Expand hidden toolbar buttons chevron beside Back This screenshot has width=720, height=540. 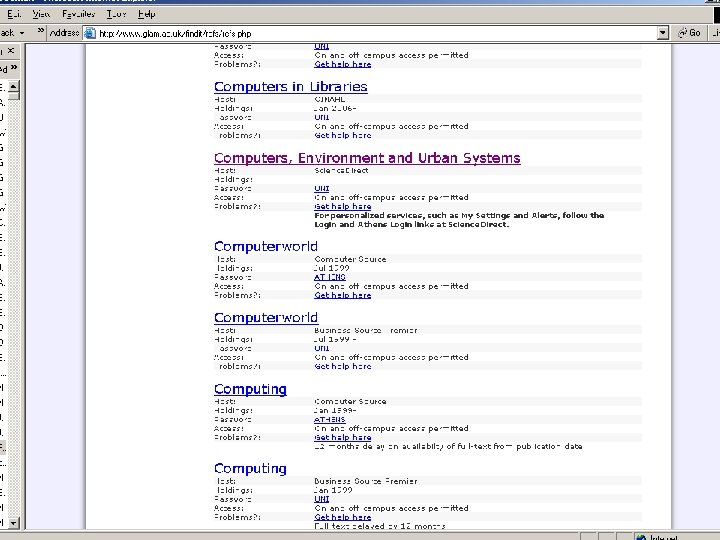click(x=41, y=31)
